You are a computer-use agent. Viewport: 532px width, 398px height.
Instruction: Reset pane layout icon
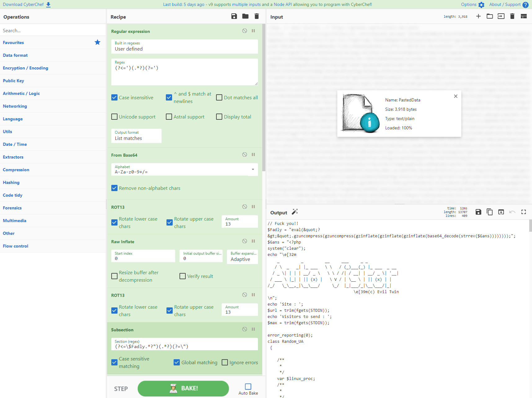tap(524, 16)
